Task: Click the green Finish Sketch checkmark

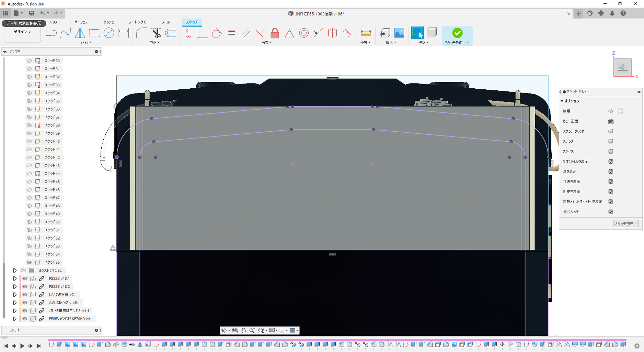Action: [x=457, y=33]
